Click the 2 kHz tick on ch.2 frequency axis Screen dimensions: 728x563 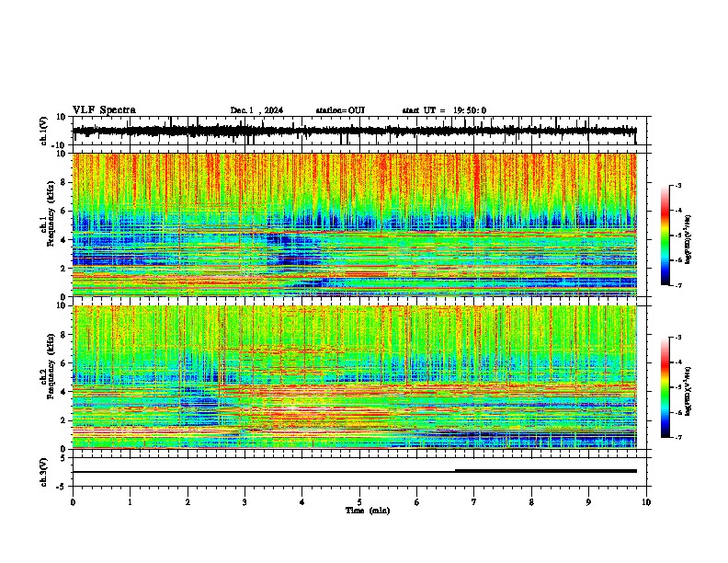pyautogui.click(x=63, y=420)
